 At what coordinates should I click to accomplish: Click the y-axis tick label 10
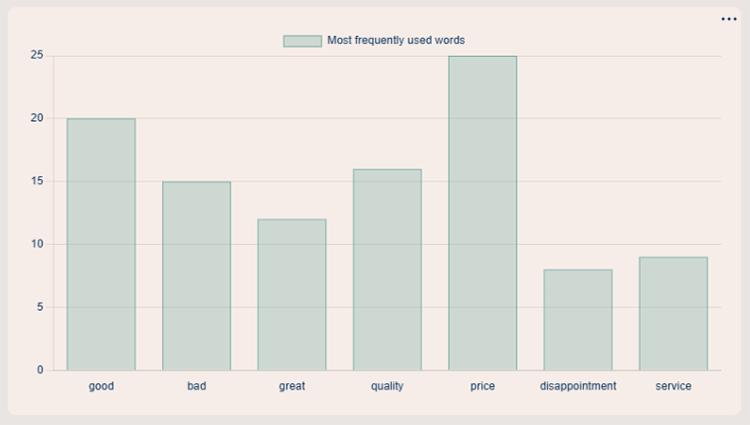pos(37,244)
